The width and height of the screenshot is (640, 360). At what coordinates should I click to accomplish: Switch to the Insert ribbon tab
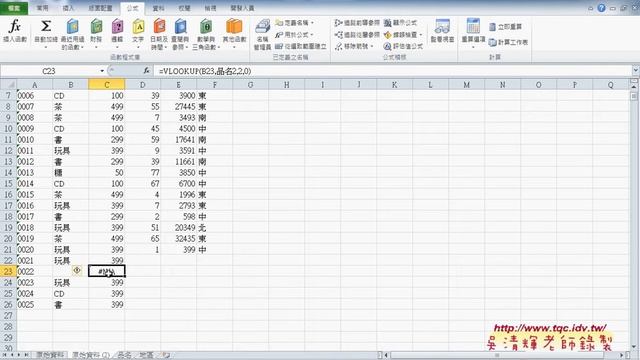(x=69, y=8)
